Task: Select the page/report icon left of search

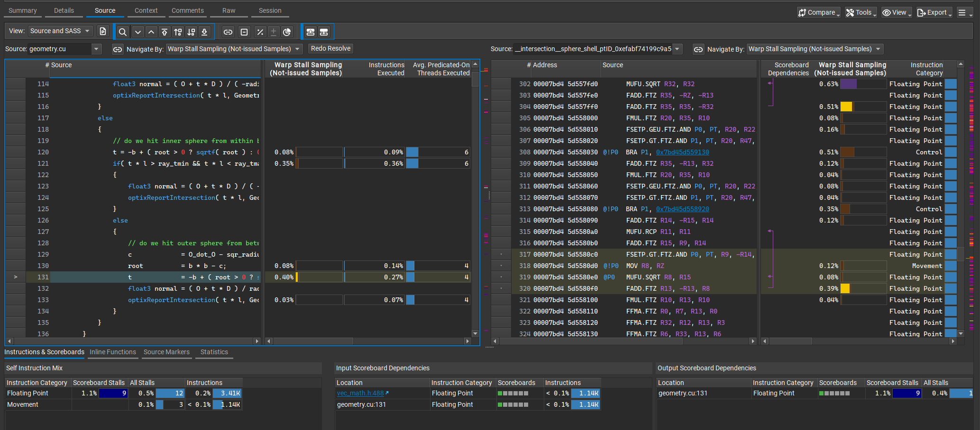Action: [103, 31]
